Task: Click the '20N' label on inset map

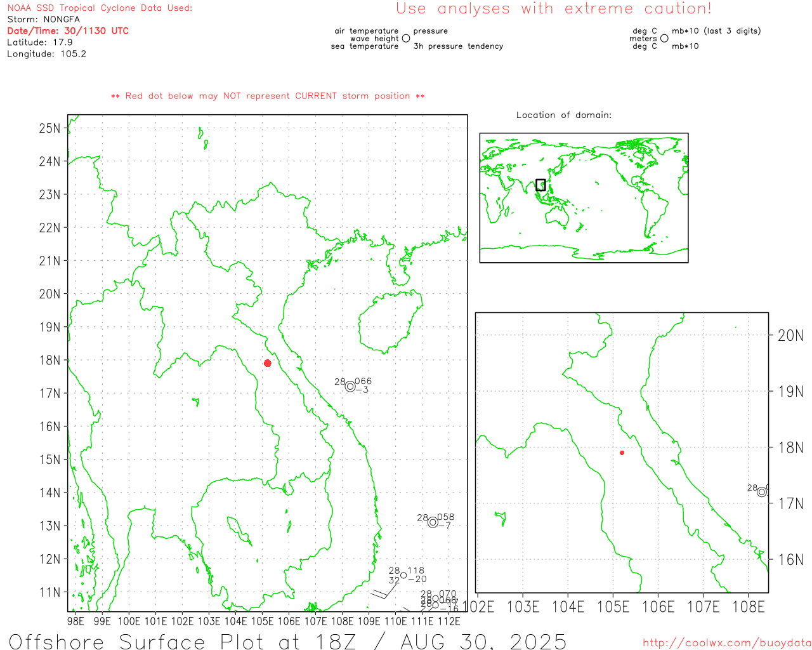Action: click(790, 335)
